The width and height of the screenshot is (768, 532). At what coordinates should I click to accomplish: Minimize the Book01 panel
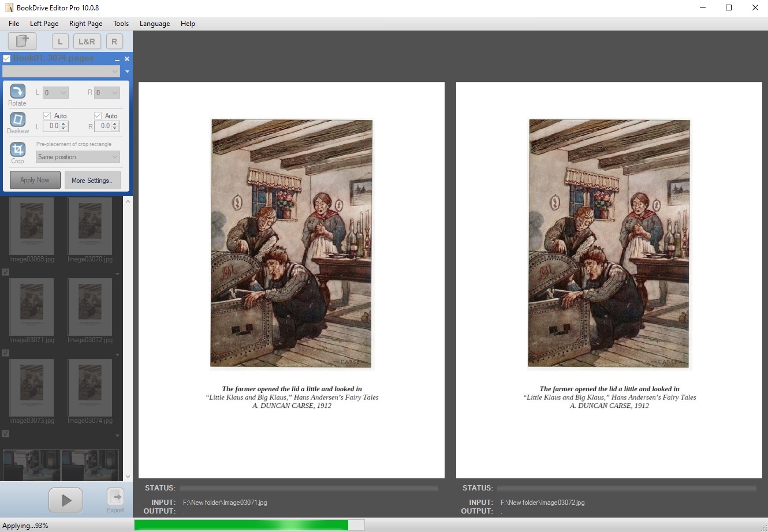pyautogui.click(x=117, y=59)
